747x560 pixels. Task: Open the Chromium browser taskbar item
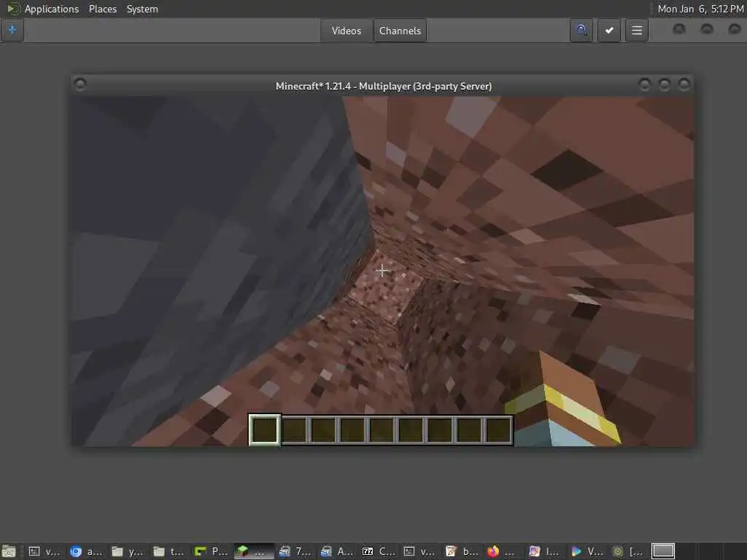[85, 551]
